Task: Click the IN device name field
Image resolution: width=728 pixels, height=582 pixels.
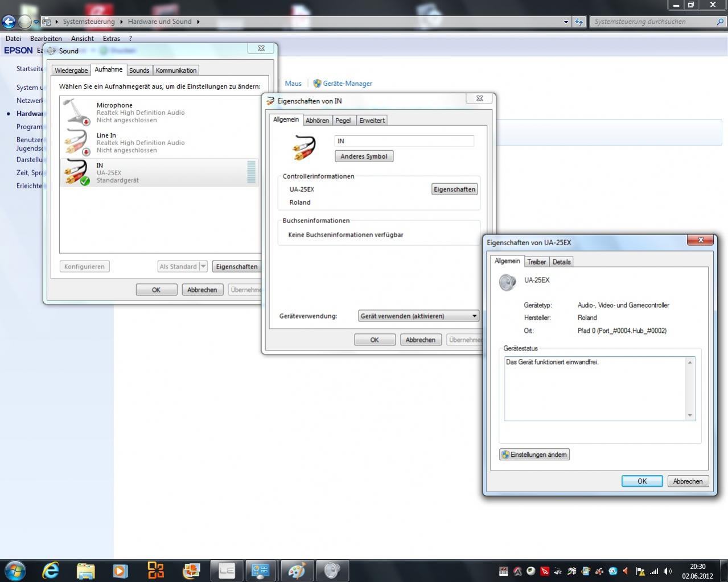Action: tap(404, 141)
